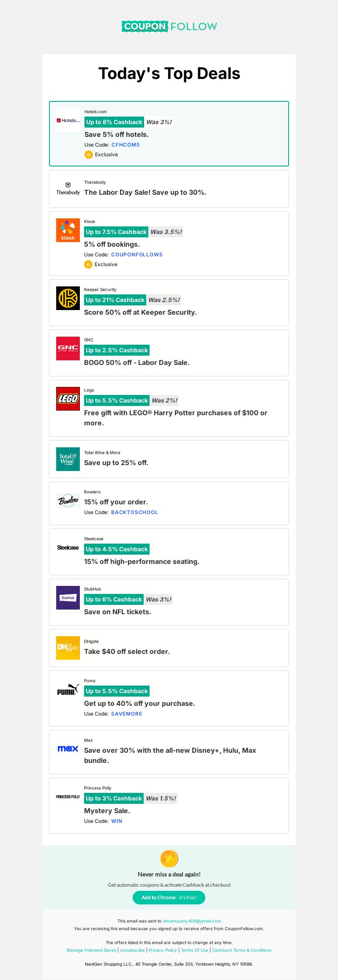Click the Total Wine logo icon
338x980 pixels.
(68, 459)
